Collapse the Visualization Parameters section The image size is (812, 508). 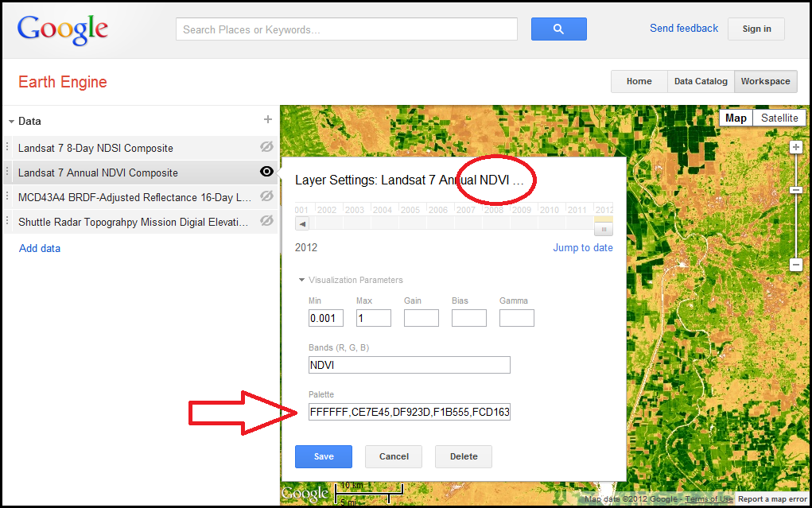(x=301, y=280)
